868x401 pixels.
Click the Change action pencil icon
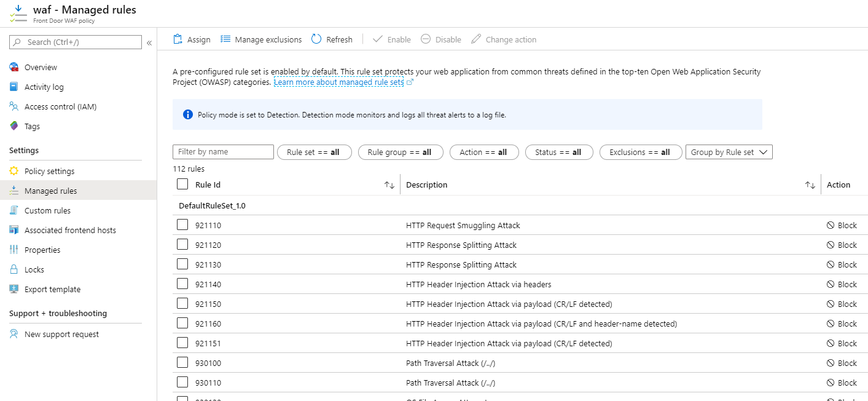pos(476,39)
